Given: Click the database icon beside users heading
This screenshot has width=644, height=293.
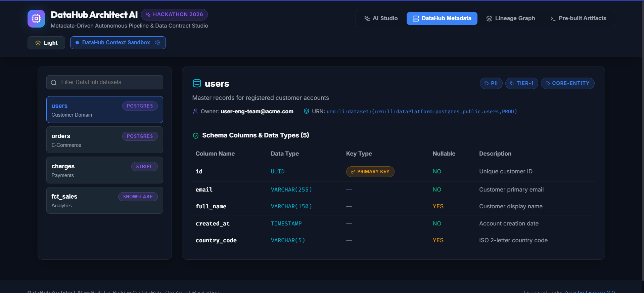Looking at the screenshot, I should [197, 83].
